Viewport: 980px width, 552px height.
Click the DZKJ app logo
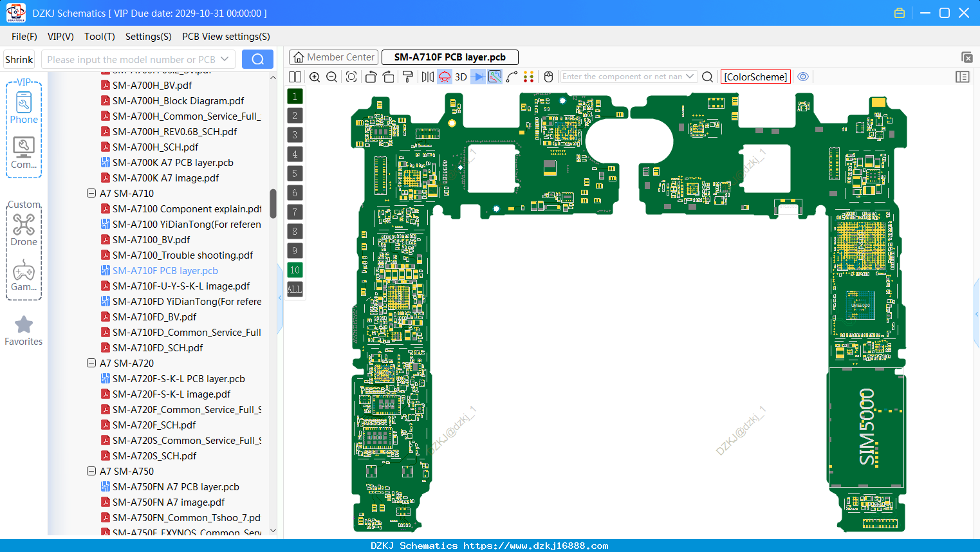[15, 13]
